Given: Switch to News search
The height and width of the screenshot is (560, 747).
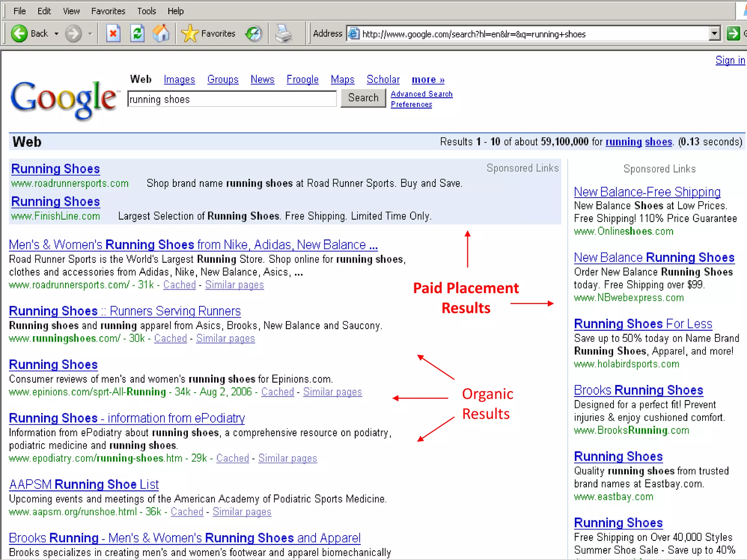Looking at the screenshot, I should 262,79.
